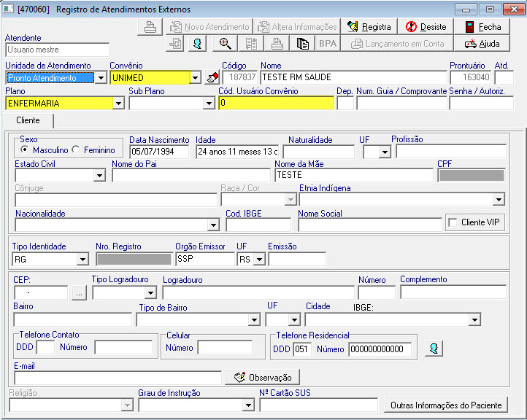Click head icon beside Telefone Residencial
527x420 pixels.
tap(434, 349)
